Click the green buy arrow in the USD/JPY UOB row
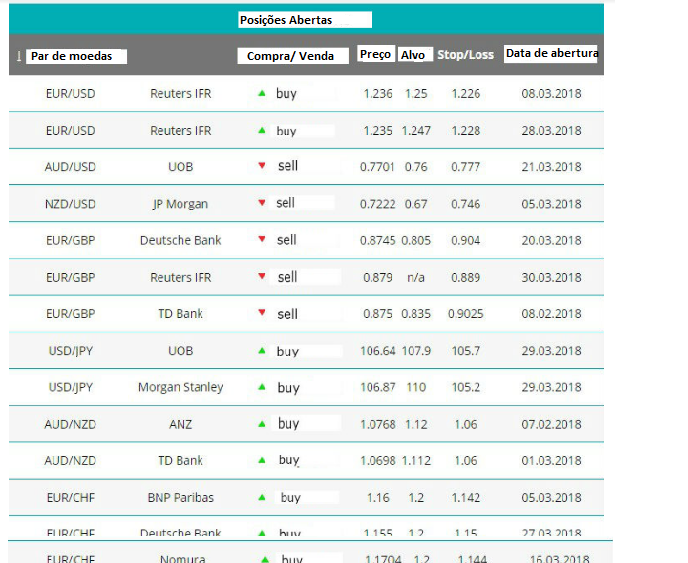 click(x=262, y=351)
